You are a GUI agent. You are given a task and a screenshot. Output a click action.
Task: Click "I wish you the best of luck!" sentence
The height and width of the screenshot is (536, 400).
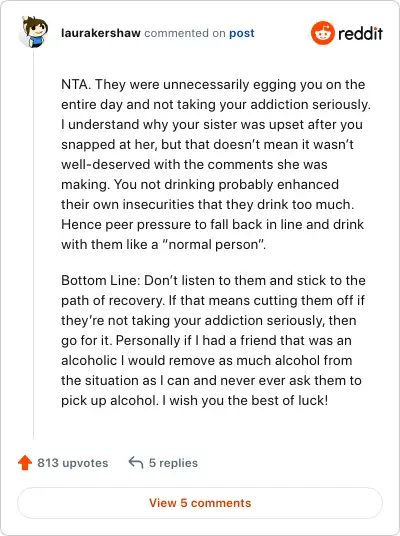point(245,400)
